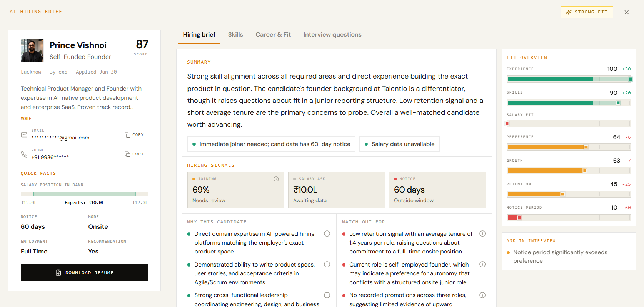Select the Salary Ask ₹10.0L card
This screenshot has height=307, width=644.
(x=336, y=190)
